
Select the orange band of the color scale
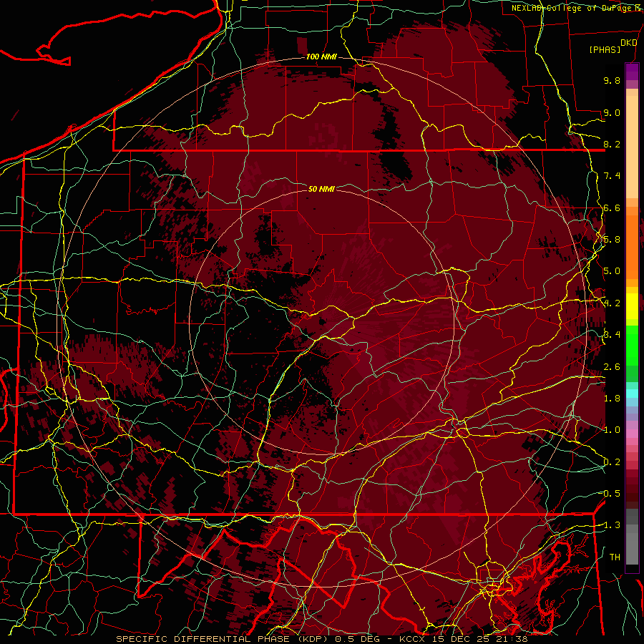632,246
